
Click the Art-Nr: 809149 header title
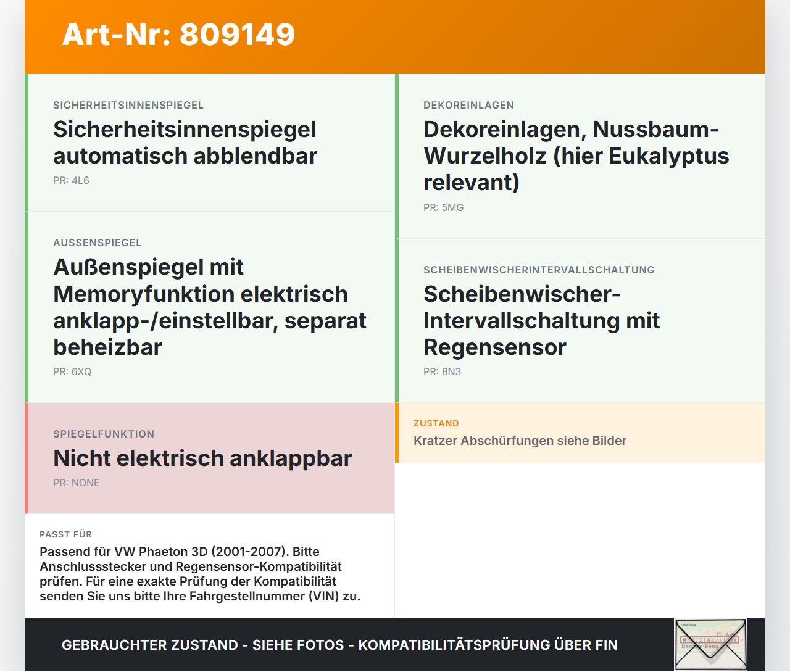(x=178, y=35)
